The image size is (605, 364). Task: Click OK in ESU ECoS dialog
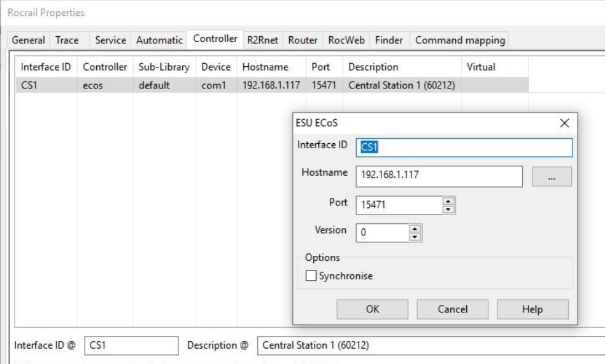pos(373,310)
